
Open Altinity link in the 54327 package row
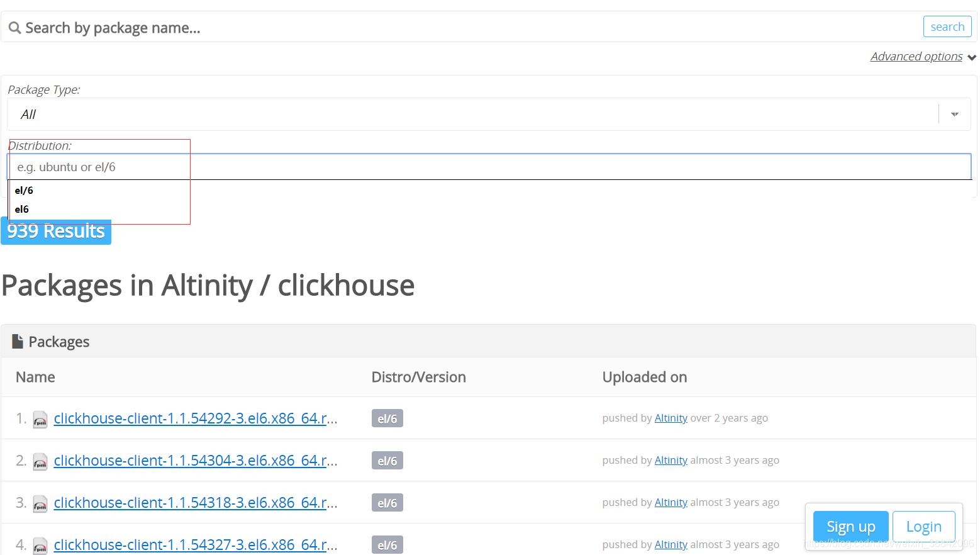coord(671,544)
